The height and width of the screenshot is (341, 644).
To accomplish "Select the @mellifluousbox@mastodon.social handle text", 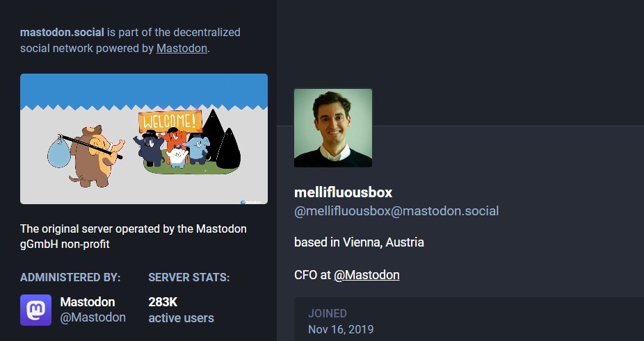I will click(x=396, y=211).
